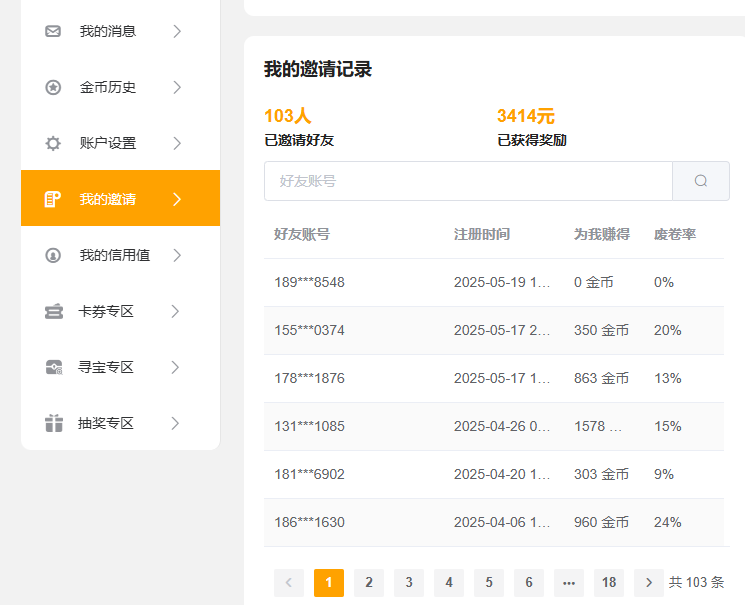
Task: Select the 我的邀请 menu entry
Action: [x=120, y=198]
